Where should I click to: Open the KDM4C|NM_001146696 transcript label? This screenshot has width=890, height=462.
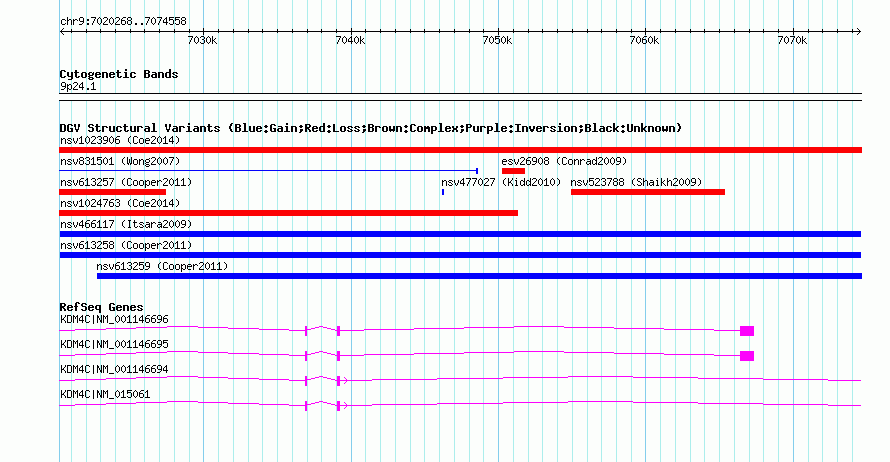click(x=114, y=320)
